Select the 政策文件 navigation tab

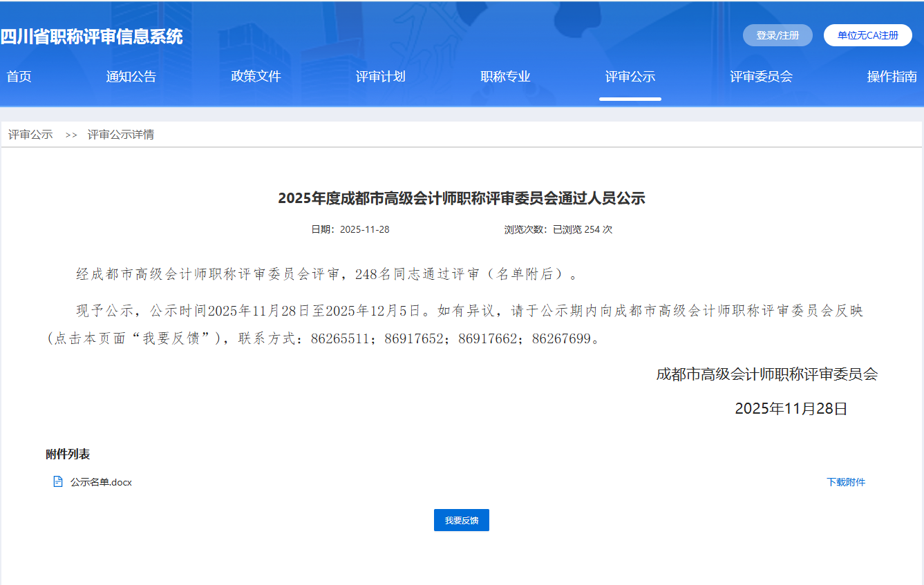click(x=256, y=77)
